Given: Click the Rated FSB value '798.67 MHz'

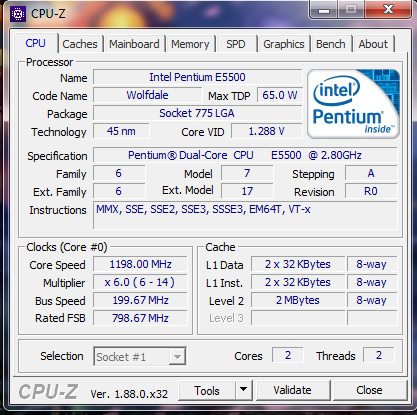Looking at the screenshot, I should pyautogui.click(x=140, y=318).
